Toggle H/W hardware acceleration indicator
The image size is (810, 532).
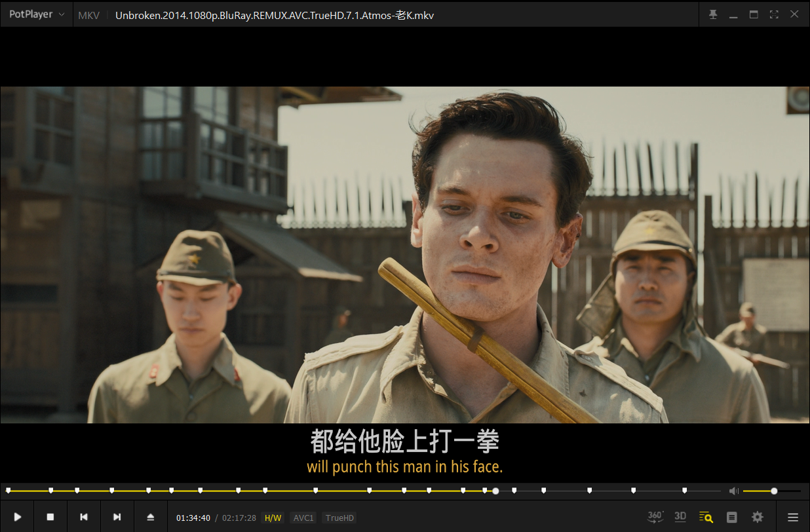pos(273,518)
